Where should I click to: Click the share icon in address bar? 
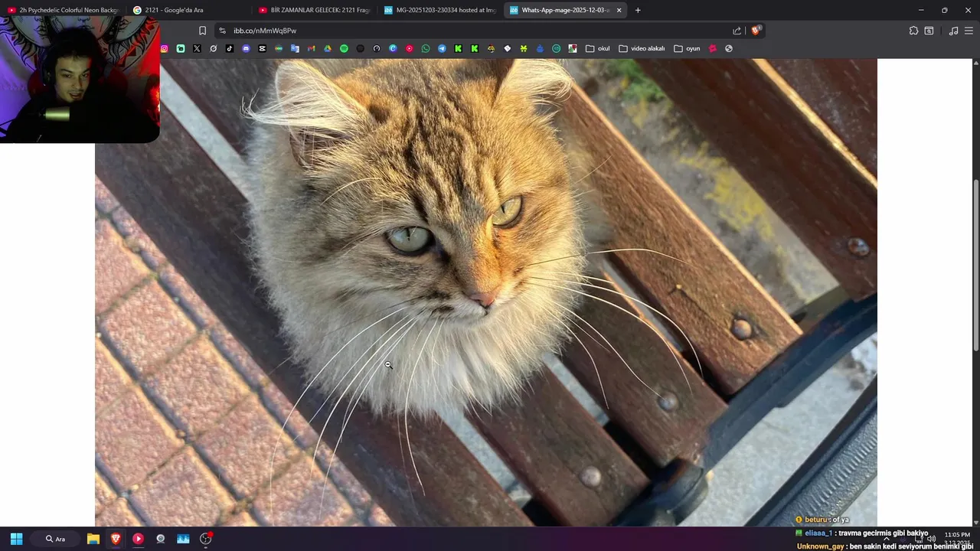pos(737,31)
